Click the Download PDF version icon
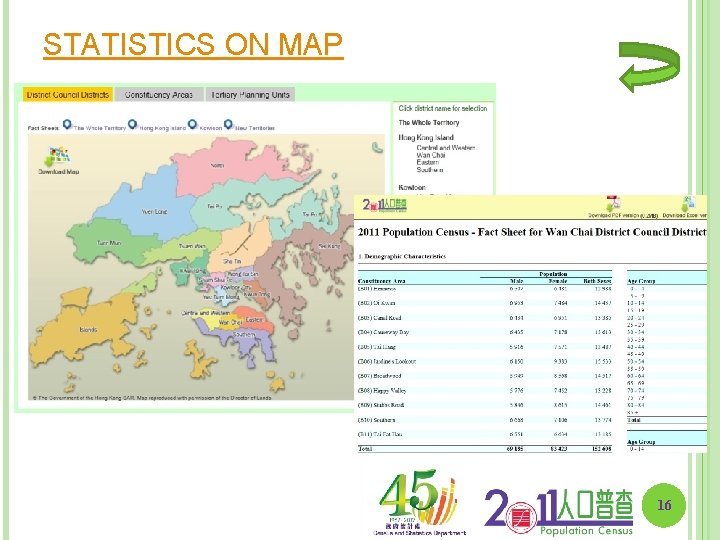Image resolution: width=720 pixels, height=540 pixels. coord(613,204)
